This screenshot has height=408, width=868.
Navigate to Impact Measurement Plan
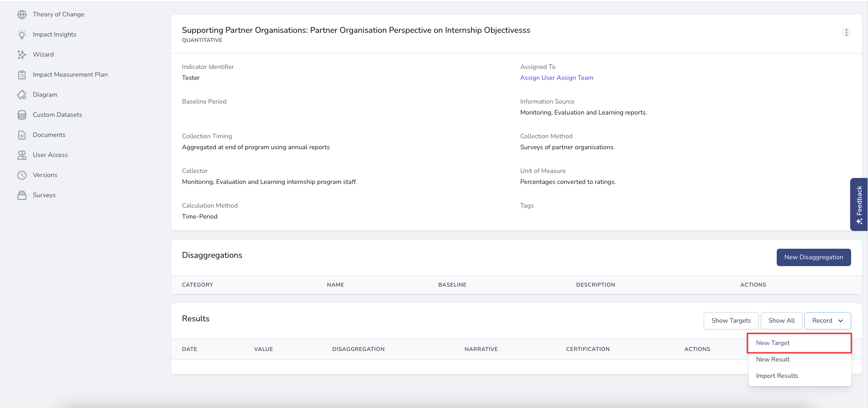tap(70, 74)
